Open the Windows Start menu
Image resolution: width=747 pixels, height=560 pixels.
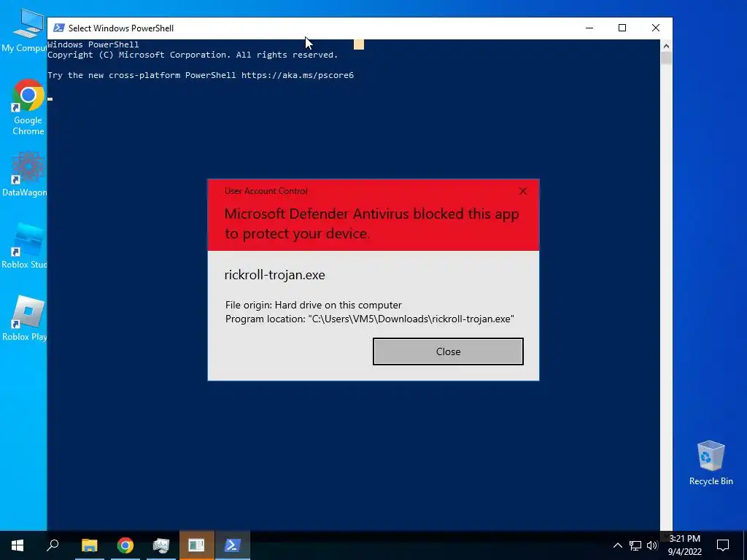[x=18, y=545]
